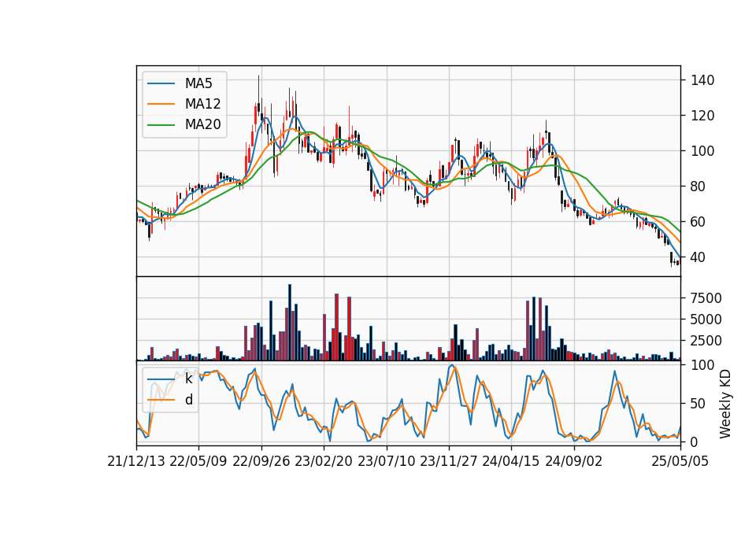The width and height of the screenshot is (756, 543).
Task: Click the 22/05/09 date axis label
Action: (x=198, y=462)
